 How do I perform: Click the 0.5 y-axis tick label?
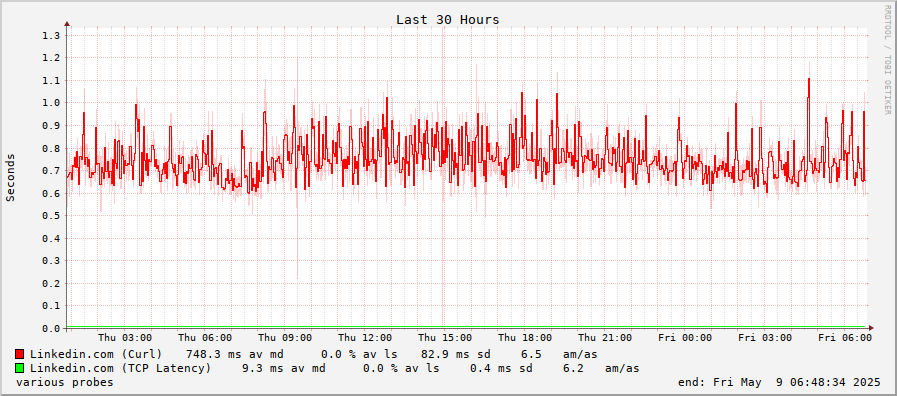[50, 216]
